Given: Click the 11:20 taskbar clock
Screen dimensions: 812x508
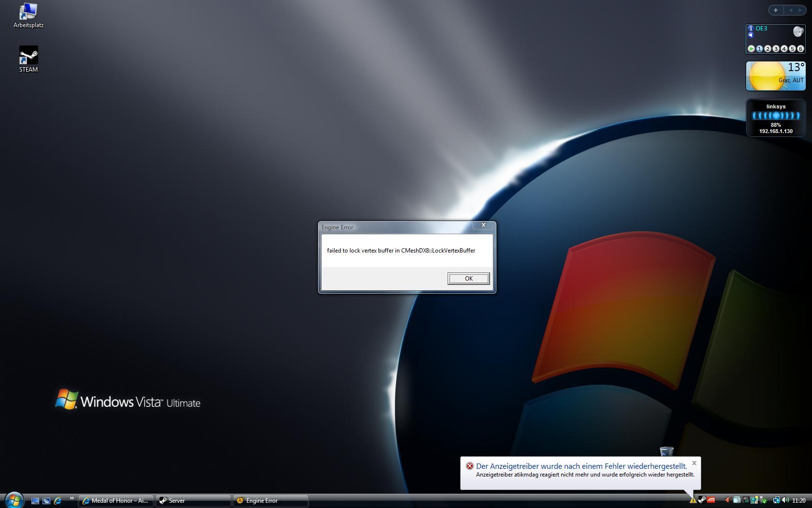Looking at the screenshot, I should click(799, 500).
